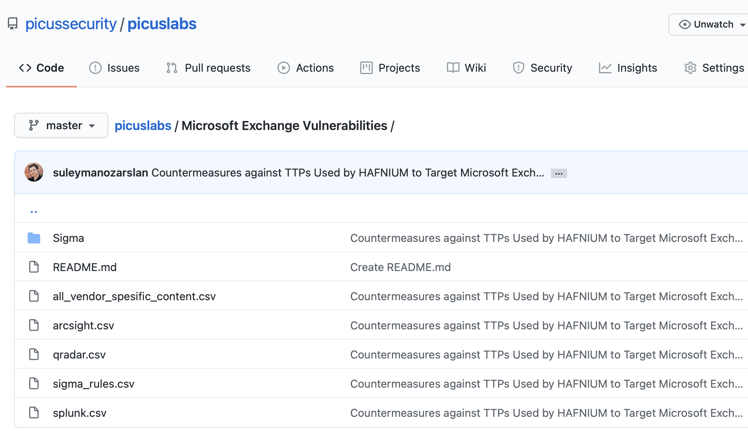Open the picussecurity organization link
Screen dimensions: 748x431
click(71, 24)
